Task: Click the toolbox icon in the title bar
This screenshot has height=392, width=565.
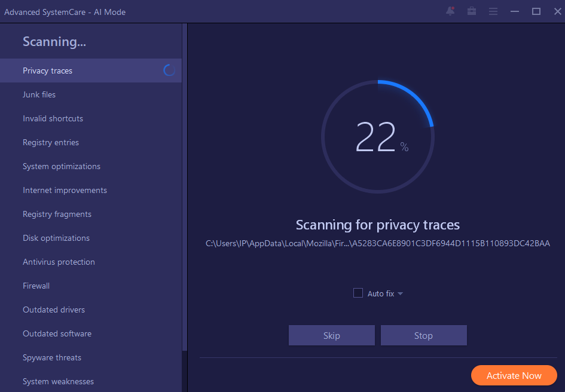Action: (471, 11)
